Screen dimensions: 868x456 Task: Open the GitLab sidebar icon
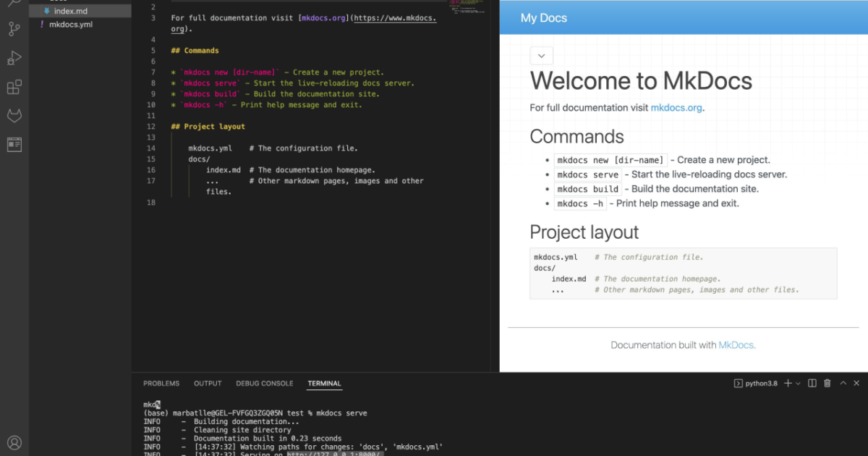pos(14,116)
